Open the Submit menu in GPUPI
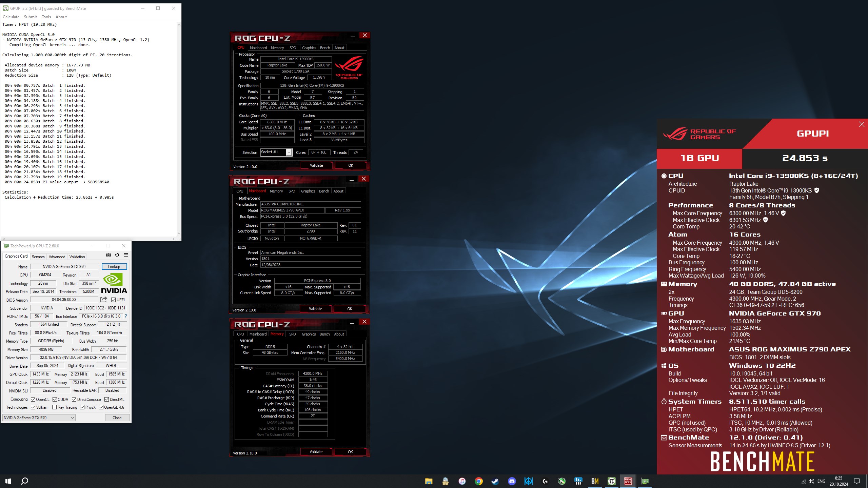 click(31, 17)
